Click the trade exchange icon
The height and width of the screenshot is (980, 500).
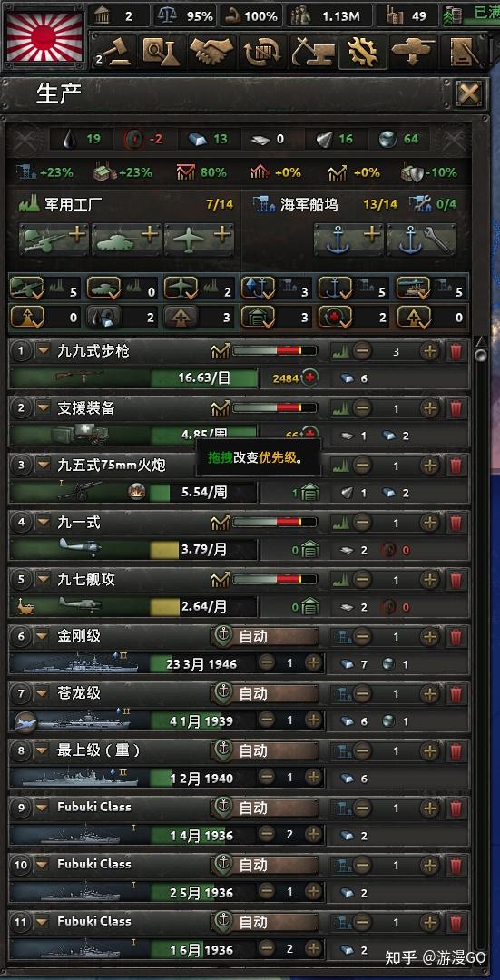(262, 52)
